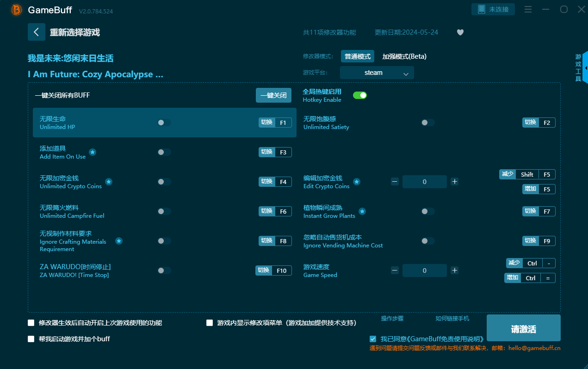588x369 pixels.
Task: Click star badge beside Unlimited Crypto Coins
Action: [109, 182]
